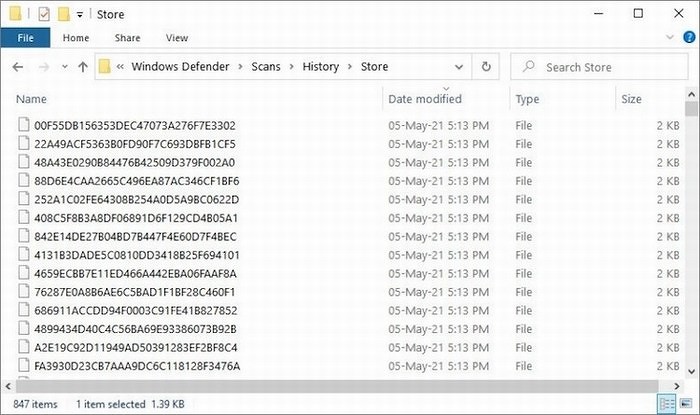Select file 00F55DB156353DEC47073A276F7E3302

(x=135, y=126)
